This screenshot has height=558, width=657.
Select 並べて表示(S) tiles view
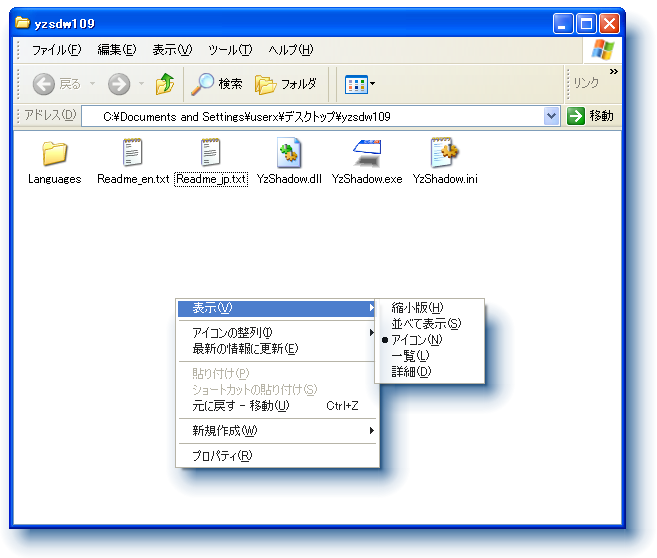pos(430,323)
